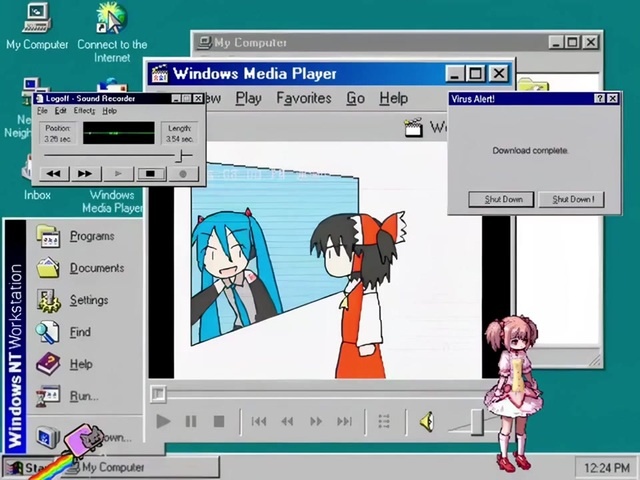The width and height of the screenshot is (640, 480).
Task: Expand the Settings submenu in Start menu
Action: point(88,300)
